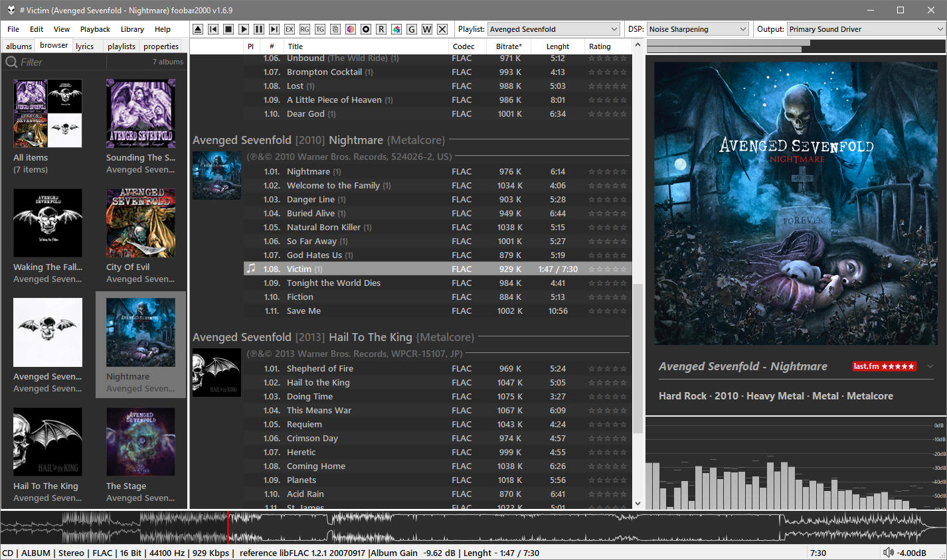
Task: Click the speaker volume icon in status bar
Action: click(x=889, y=553)
